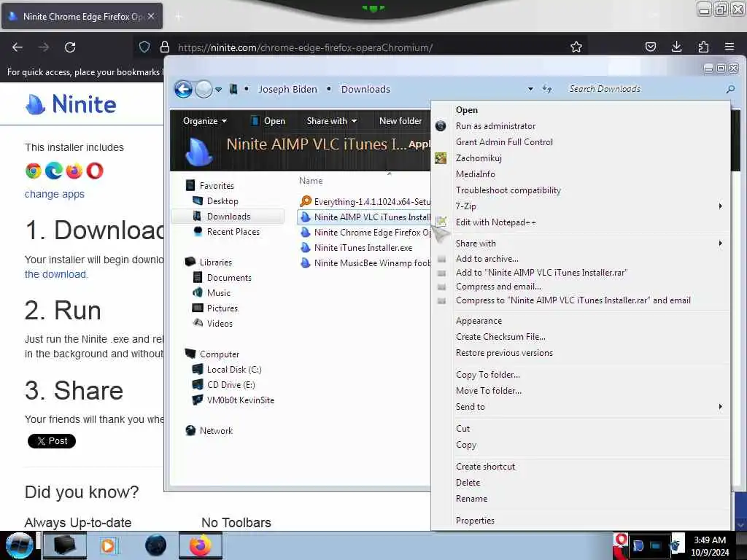Click the Search Downloads field
The width and height of the screenshot is (747, 560).
coord(643,89)
